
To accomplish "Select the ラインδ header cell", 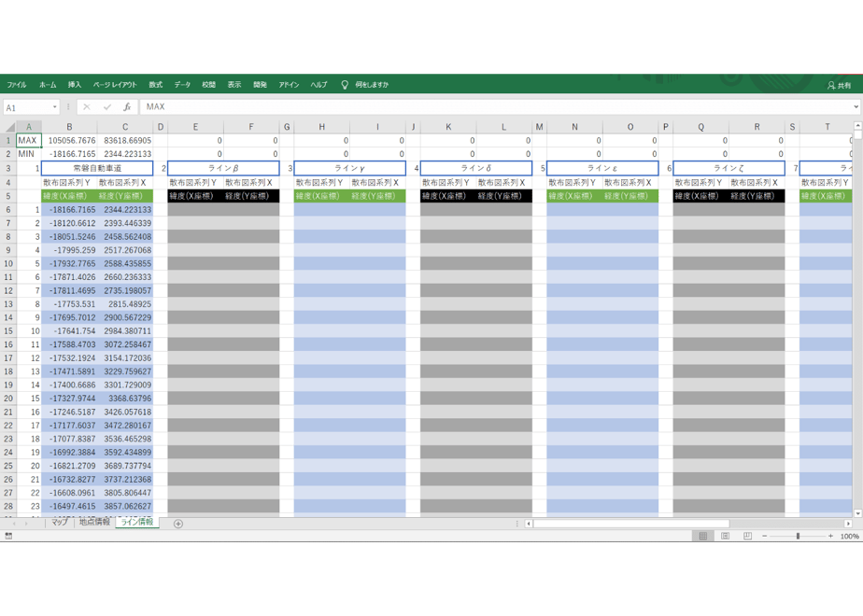I will pyautogui.click(x=476, y=168).
